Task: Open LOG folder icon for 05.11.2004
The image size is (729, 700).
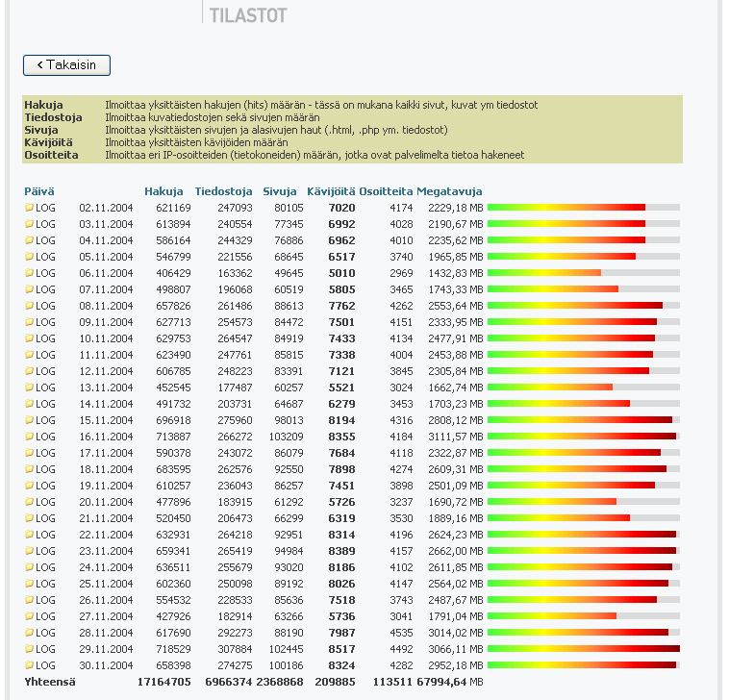Action: point(29,256)
